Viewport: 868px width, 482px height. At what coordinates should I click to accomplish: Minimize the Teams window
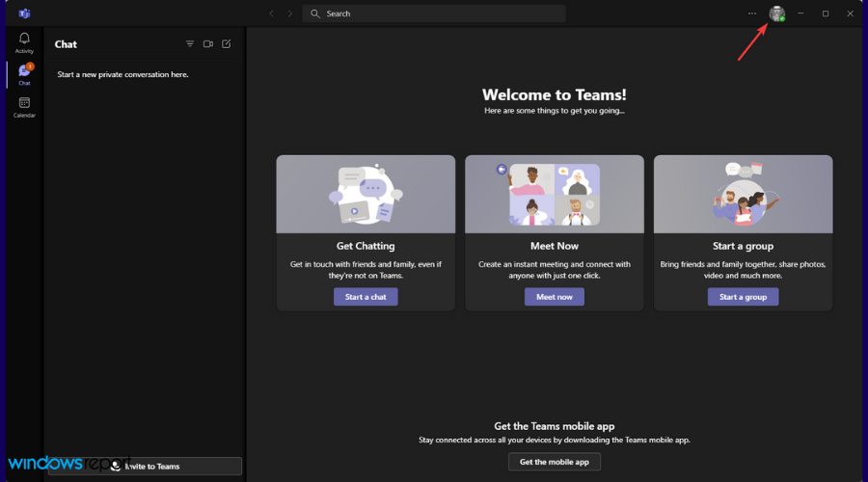point(800,13)
